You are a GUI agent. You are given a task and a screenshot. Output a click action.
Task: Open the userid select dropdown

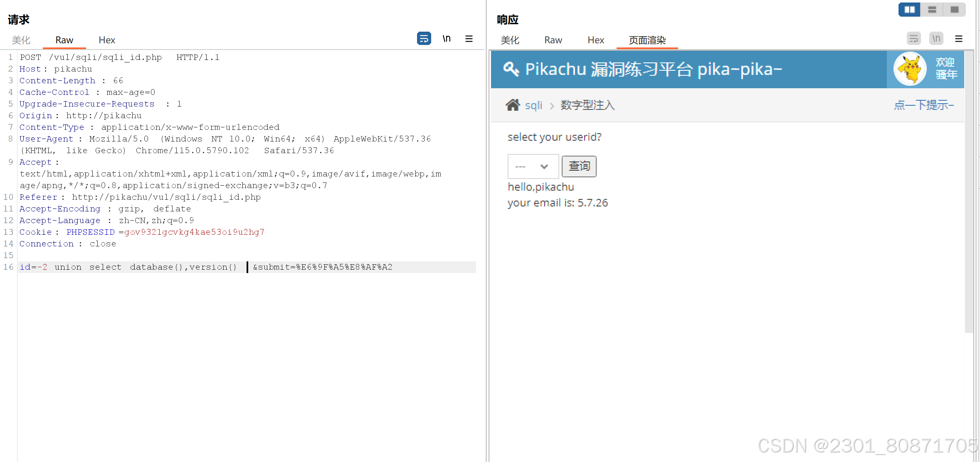533,166
